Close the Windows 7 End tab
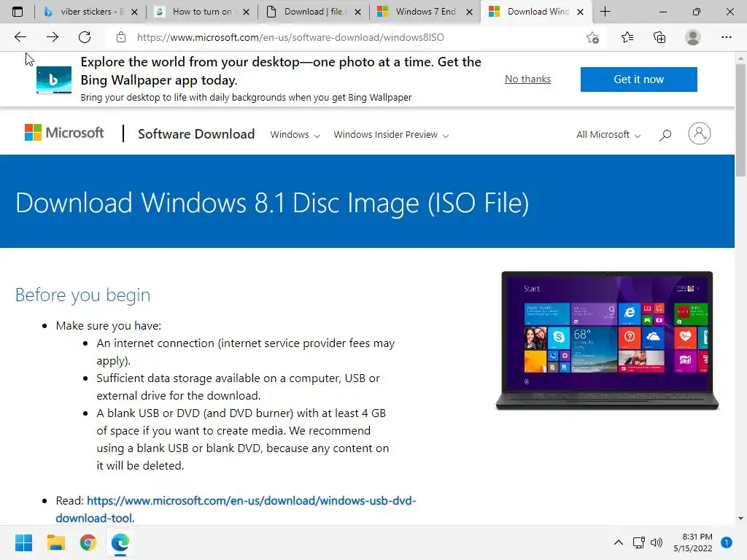 click(x=469, y=12)
